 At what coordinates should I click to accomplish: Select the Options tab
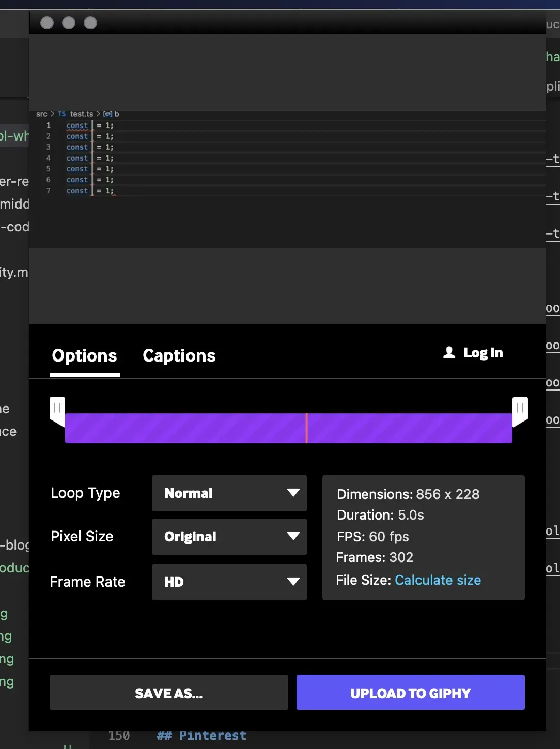point(85,356)
